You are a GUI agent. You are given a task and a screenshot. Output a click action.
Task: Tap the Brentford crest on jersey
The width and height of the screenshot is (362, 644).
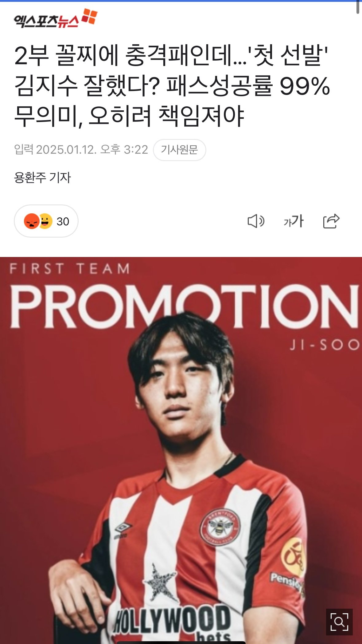pos(220,527)
